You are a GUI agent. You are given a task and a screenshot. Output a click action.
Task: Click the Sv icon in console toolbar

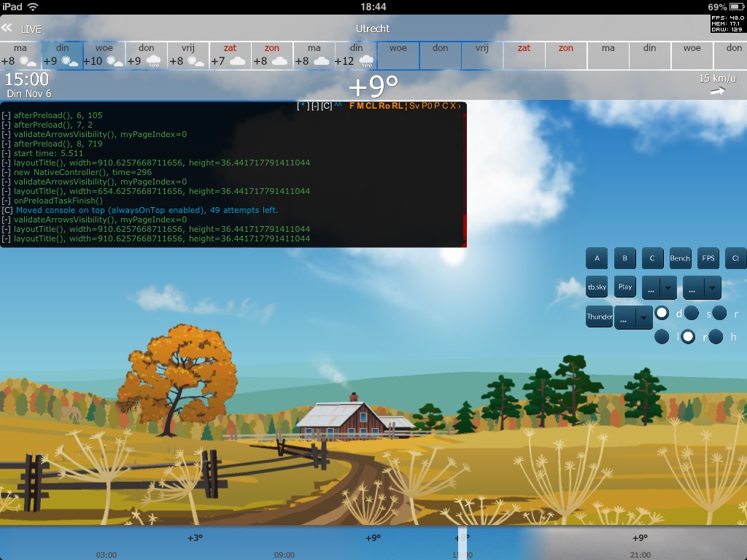coord(414,106)
